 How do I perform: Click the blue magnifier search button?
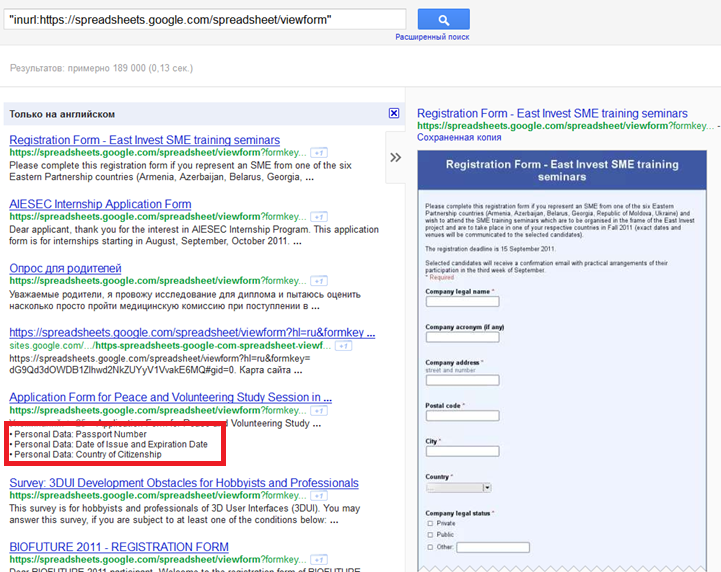coord(443,20)
